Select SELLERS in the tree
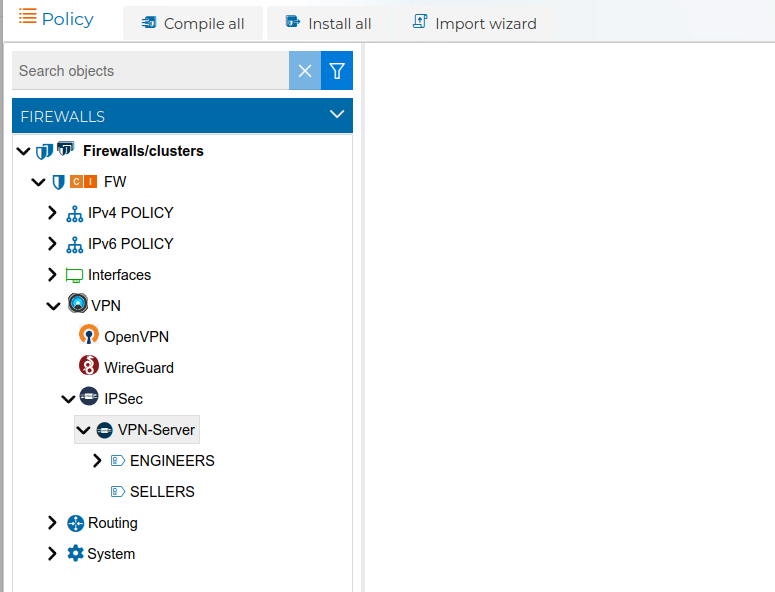This screenshot has width=775, height=592. click(x=163, y=492)
